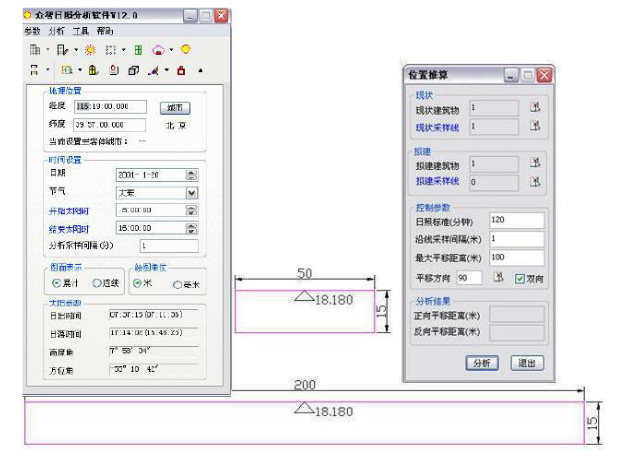Click the pick icon beside 平移方向
Image resolution: width=620 pixels, height=458 pixels.
click(x=496, y=277)
